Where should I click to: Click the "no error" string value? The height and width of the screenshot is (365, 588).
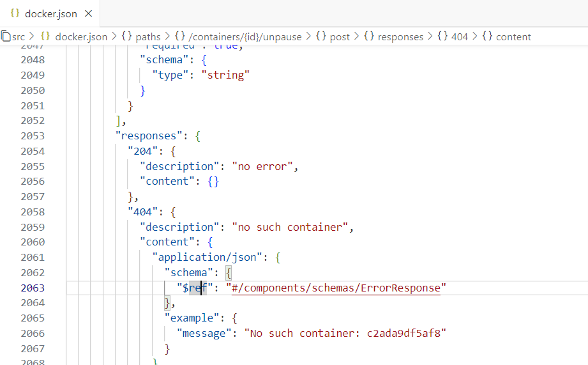(262, 166)
